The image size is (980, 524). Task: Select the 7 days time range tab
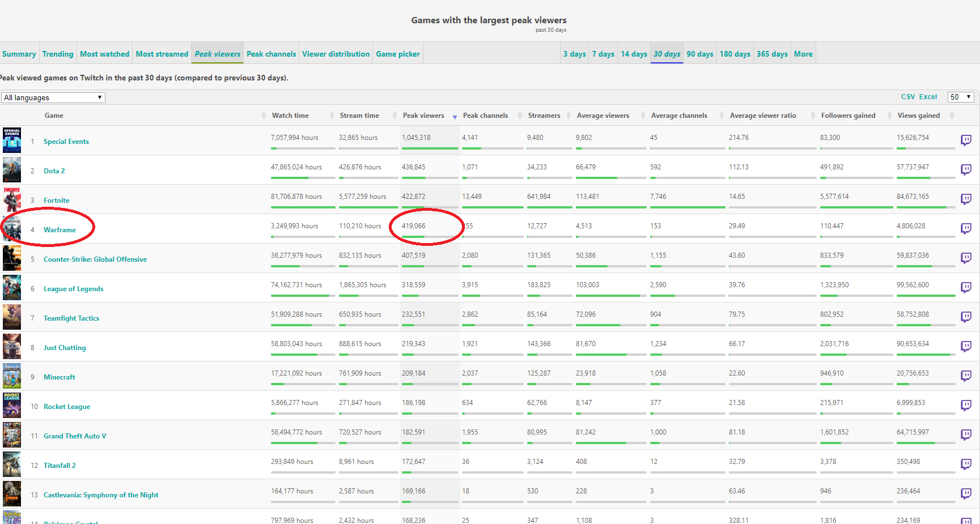pos(603,54)
